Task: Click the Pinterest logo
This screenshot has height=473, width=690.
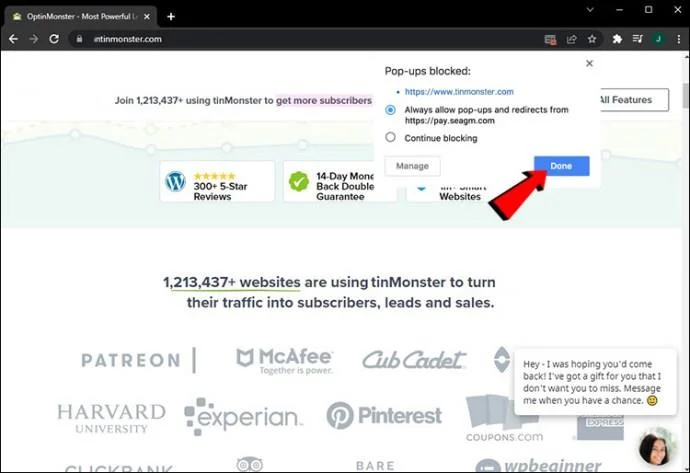Action: coord(384,415)
